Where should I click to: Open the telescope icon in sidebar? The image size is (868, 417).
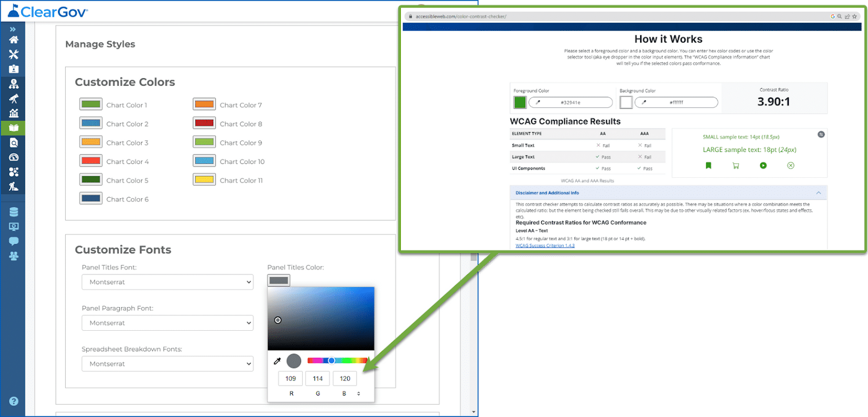click(14, 98)
